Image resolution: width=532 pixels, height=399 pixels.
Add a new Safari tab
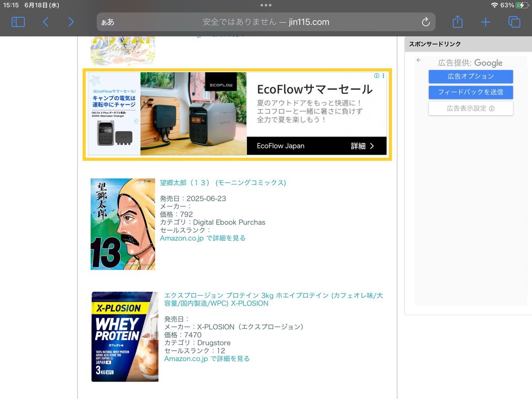(486, 22)
